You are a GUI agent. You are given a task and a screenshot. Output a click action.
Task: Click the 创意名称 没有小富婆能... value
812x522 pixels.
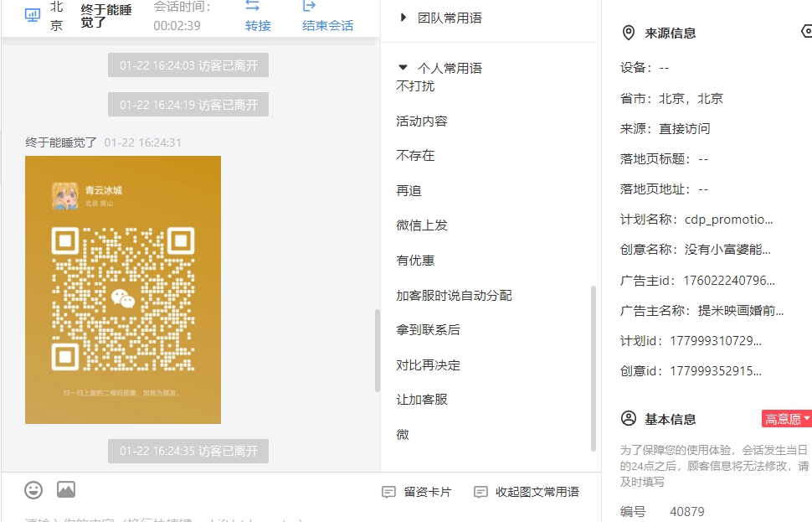[x=727, y=250]
